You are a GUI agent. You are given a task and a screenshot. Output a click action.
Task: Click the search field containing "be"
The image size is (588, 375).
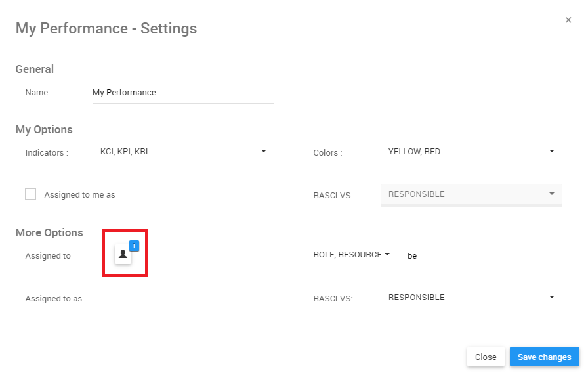point(457,256)
